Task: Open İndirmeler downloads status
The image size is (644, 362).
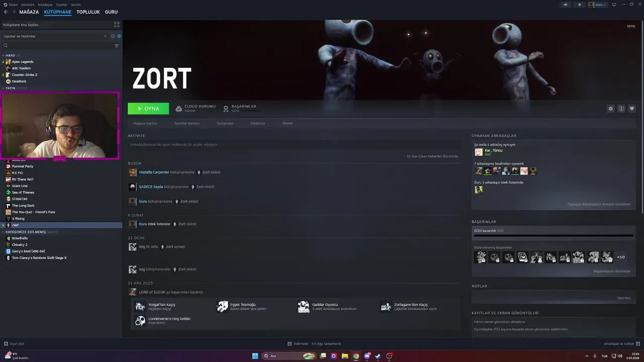Action: [314, 344]
